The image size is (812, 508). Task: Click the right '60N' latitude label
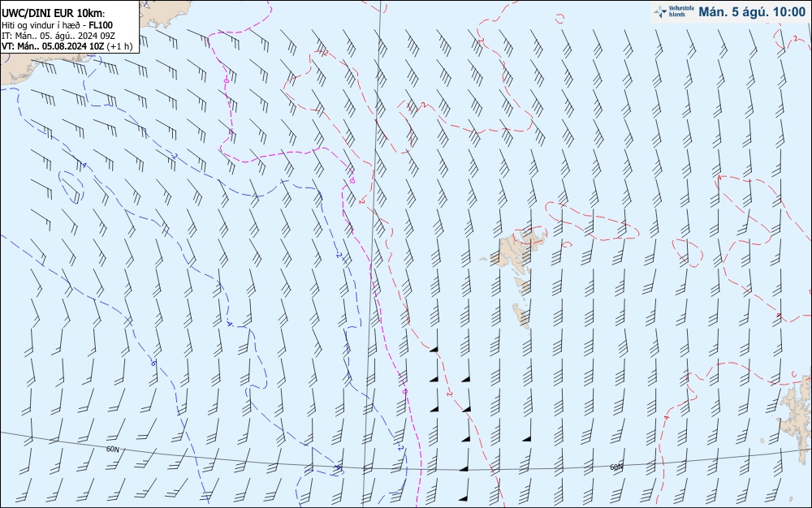[616, 467]
